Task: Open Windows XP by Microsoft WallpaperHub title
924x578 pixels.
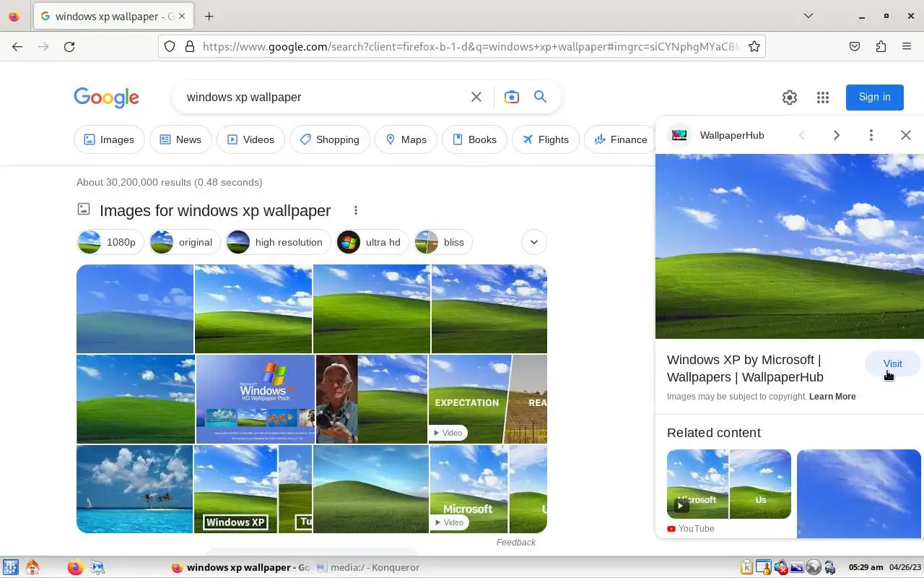Action: [745, 368]
